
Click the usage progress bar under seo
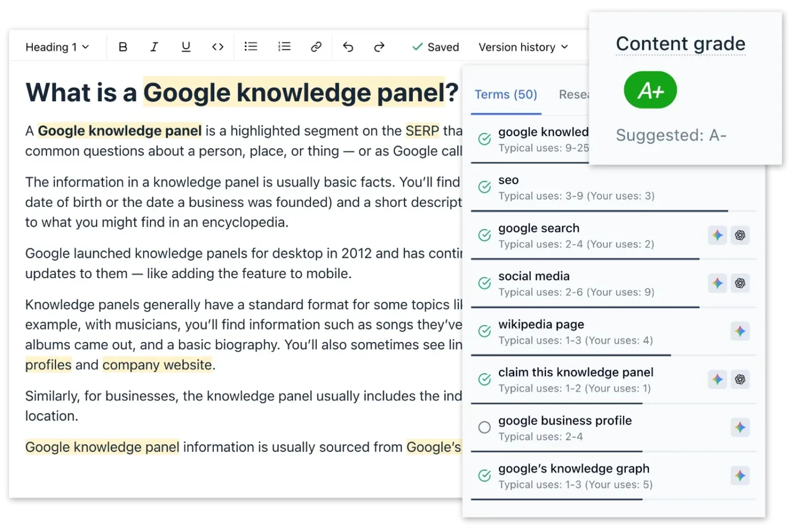tap(599, 211)
